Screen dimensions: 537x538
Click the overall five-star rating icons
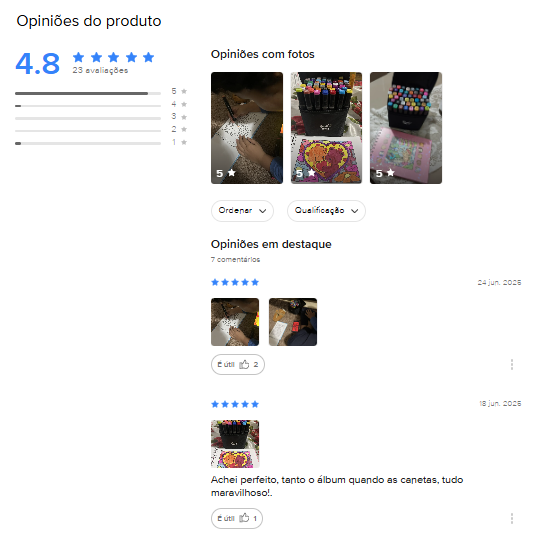pyautogui.click(x=114, y=57)
